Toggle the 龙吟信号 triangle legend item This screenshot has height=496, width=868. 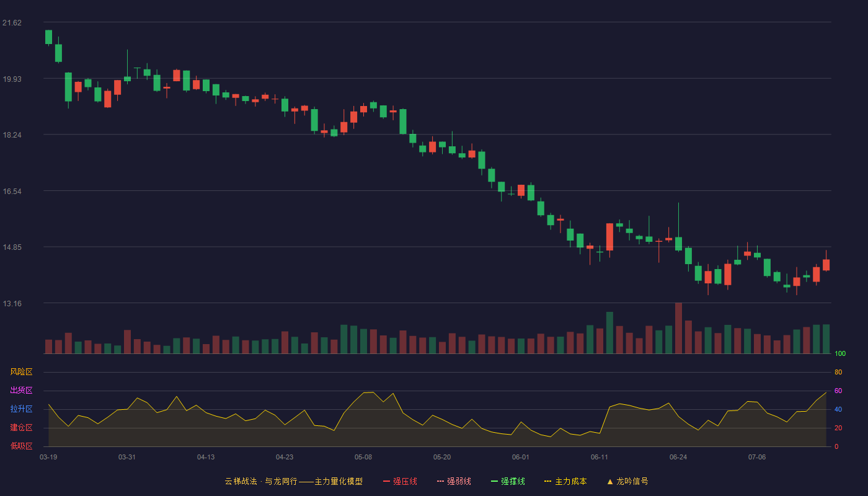[x=627, y=481]
